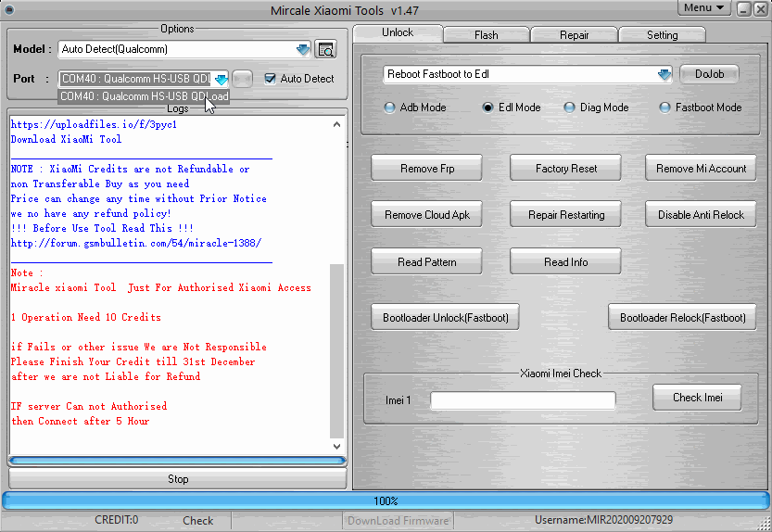Click the Repair Restarting button

[565, 215]
